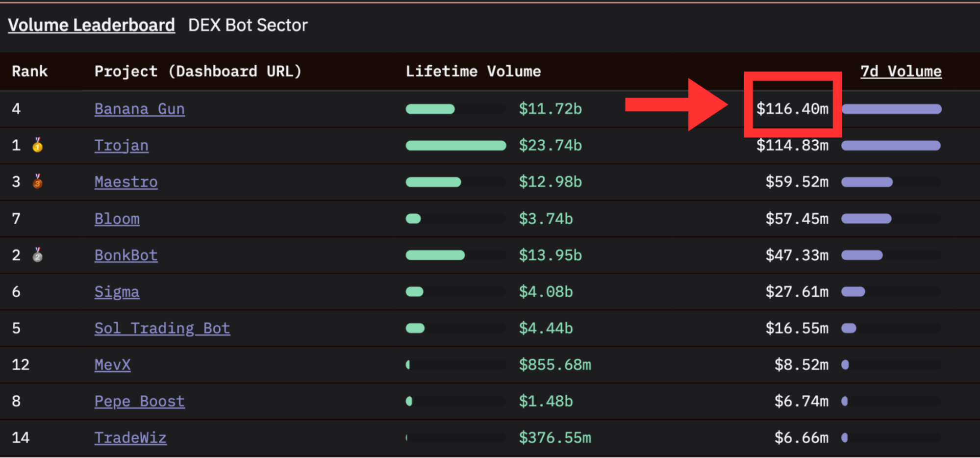This screenshot has height=458, width=980.
Task: Click the Project (Dashboard URL) column header
Action: coord(198,71)
